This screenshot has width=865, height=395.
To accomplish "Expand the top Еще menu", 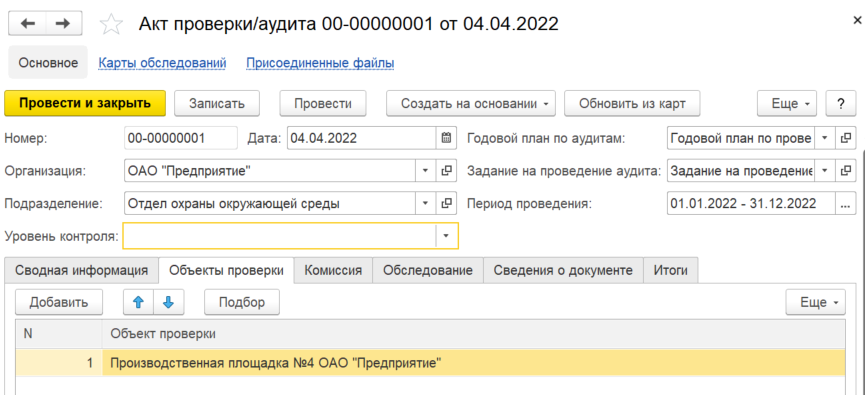I will pyautogui.click(x=787, y=104).
